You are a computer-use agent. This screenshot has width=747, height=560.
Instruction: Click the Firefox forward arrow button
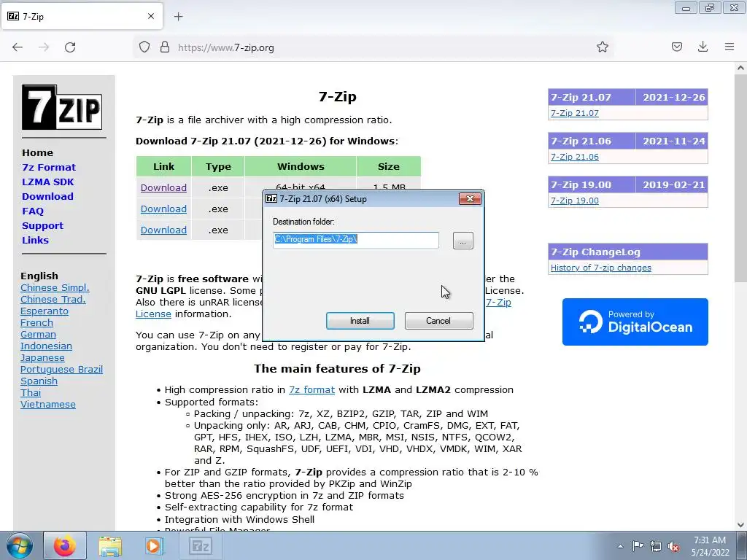pos(44,47)
